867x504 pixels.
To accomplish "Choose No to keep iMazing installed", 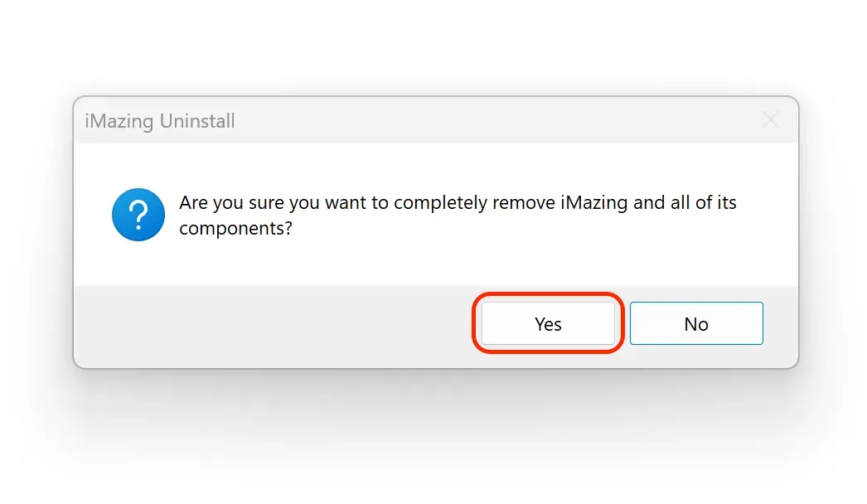I will click(696, 323).
